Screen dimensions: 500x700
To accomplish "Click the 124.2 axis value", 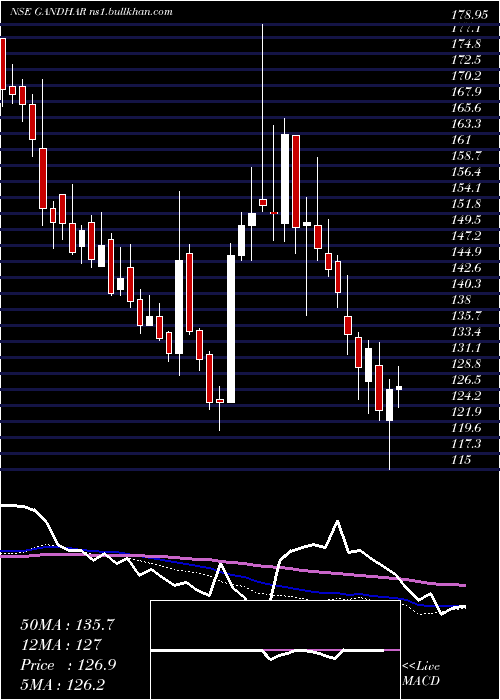I will pyautogui.click(x=467, y=396).
